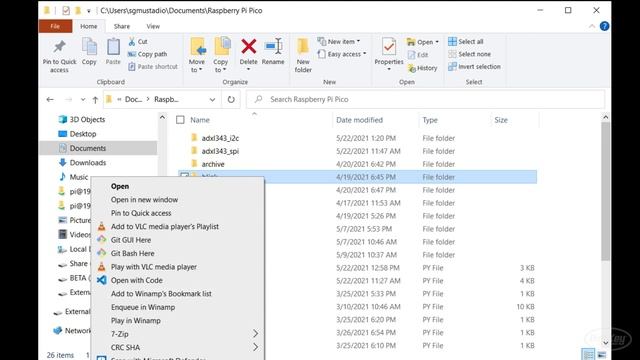Open the Help question mark icon
Screen dimensions: 640x360
click(604, 26)
